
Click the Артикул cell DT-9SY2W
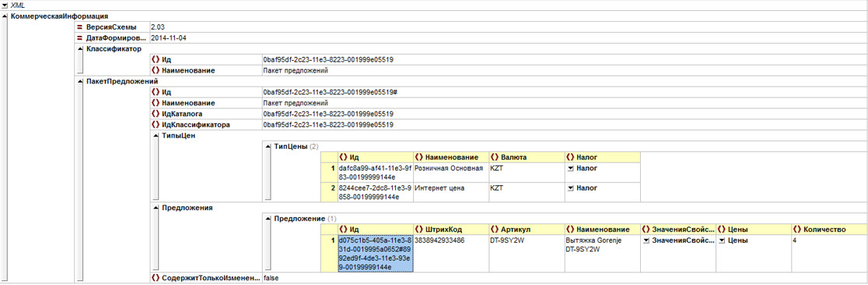point(527,254)
